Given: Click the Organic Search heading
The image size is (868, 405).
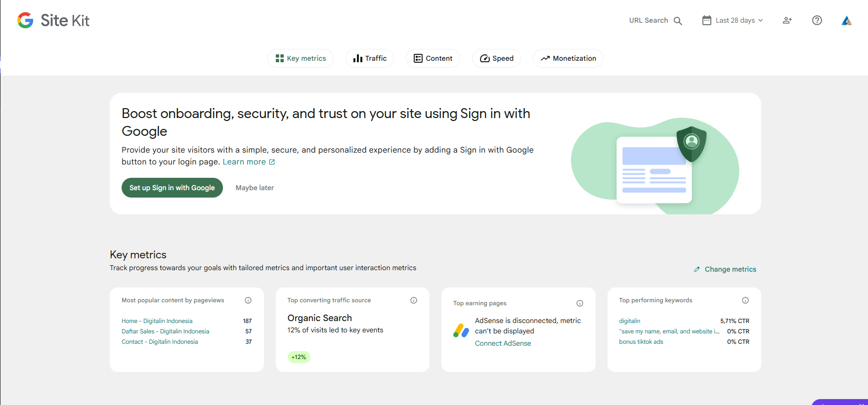Looking at the screenshot, I should (320, 318).
